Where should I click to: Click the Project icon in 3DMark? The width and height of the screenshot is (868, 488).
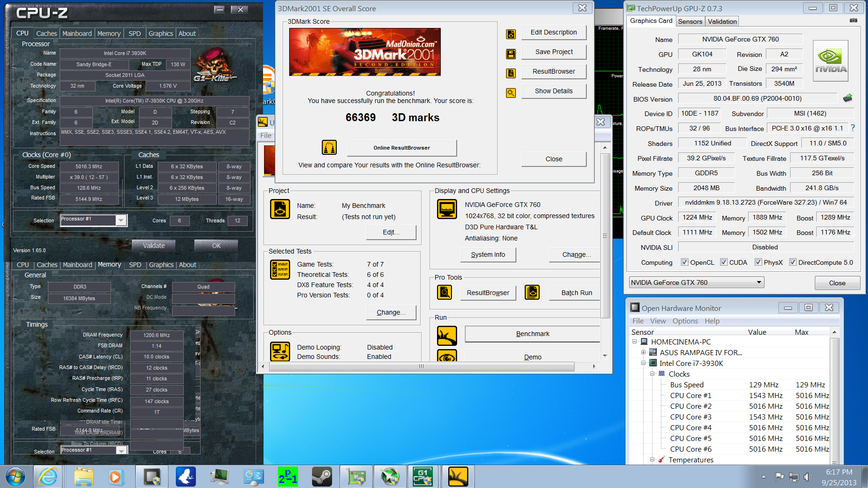click(280, 209)
